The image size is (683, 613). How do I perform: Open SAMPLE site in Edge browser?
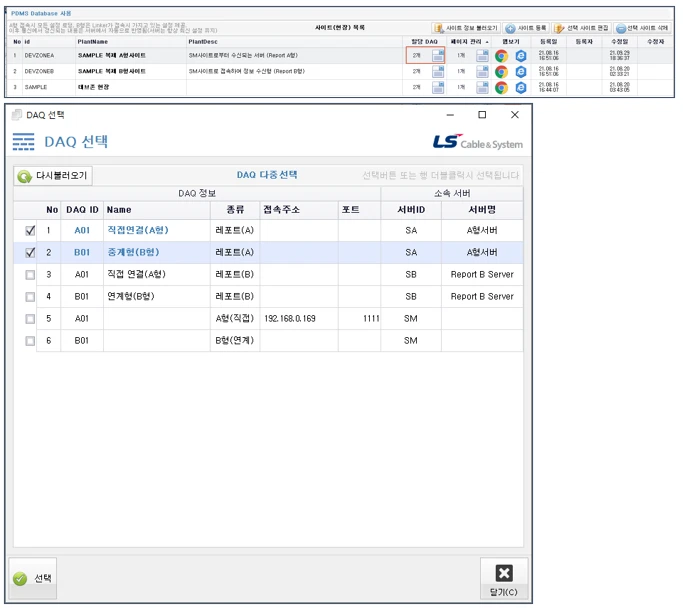(521, 88)
